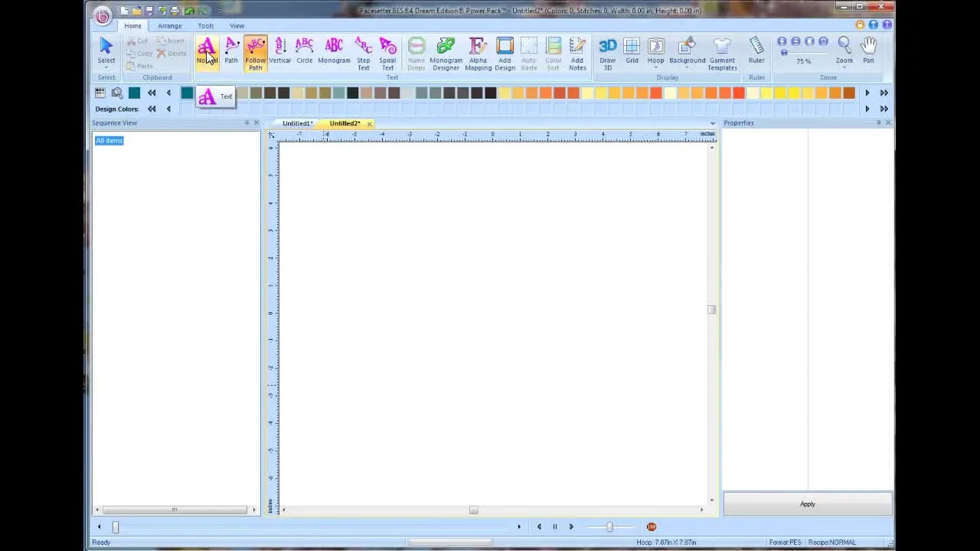Select the Vertical text tool
Viewport: 980px width, 551px height.
pos(279,52)
